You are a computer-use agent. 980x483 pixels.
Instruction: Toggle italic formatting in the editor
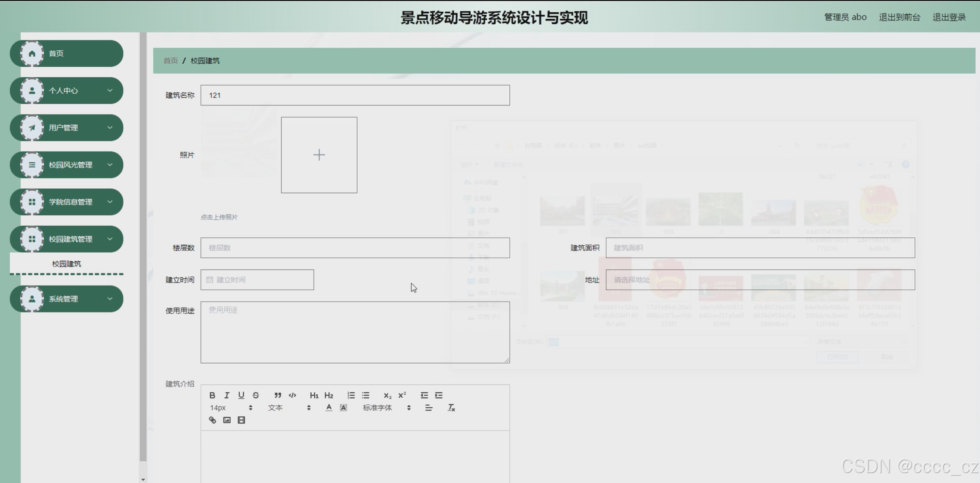[x=226, y=395]
